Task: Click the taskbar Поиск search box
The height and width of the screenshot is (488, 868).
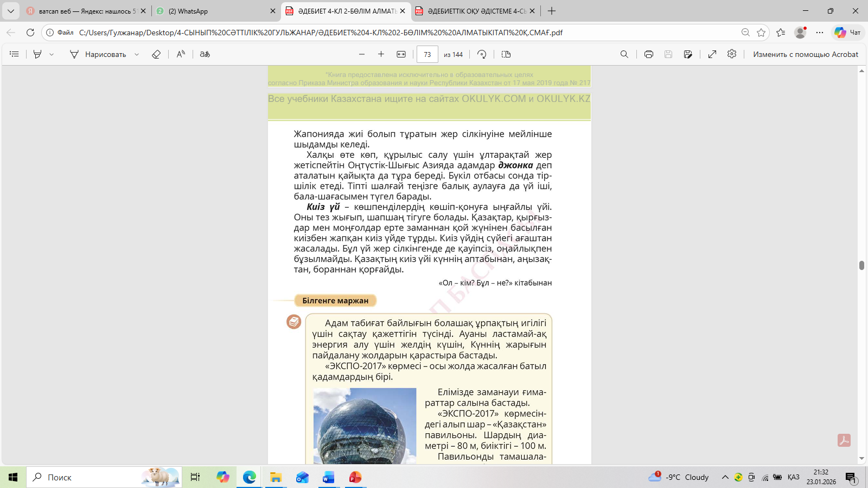Action: 104,477
